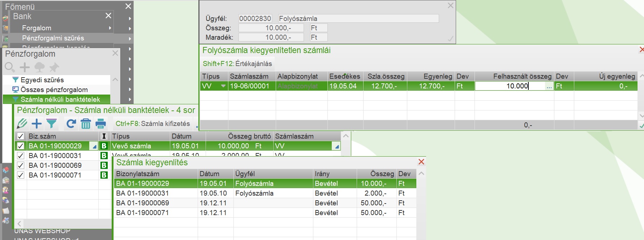Image resolution: width=644 pixels, height=240 pixels.
Task: Open the blue funnel filter tool
Action: 52,124
